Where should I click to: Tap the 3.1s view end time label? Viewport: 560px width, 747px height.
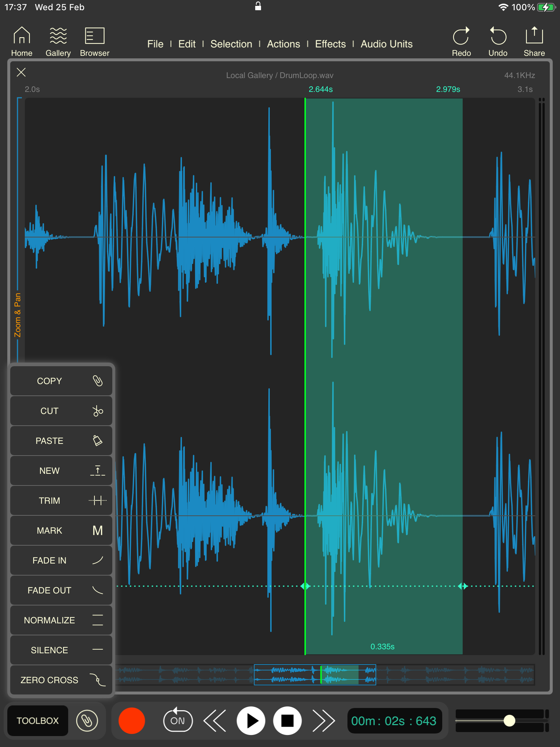point(525,89)
